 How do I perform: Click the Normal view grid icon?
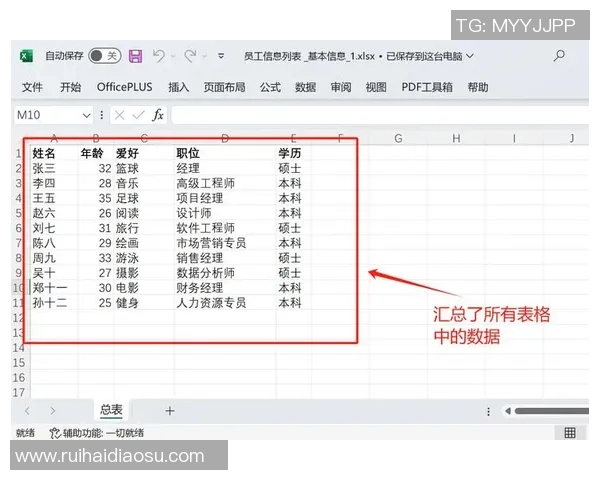570,433
